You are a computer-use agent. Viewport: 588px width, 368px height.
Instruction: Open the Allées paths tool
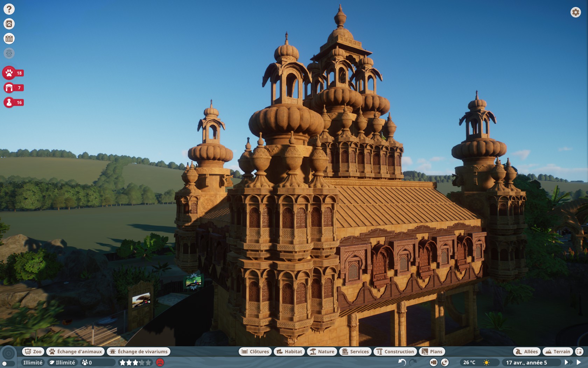point(527,352)
